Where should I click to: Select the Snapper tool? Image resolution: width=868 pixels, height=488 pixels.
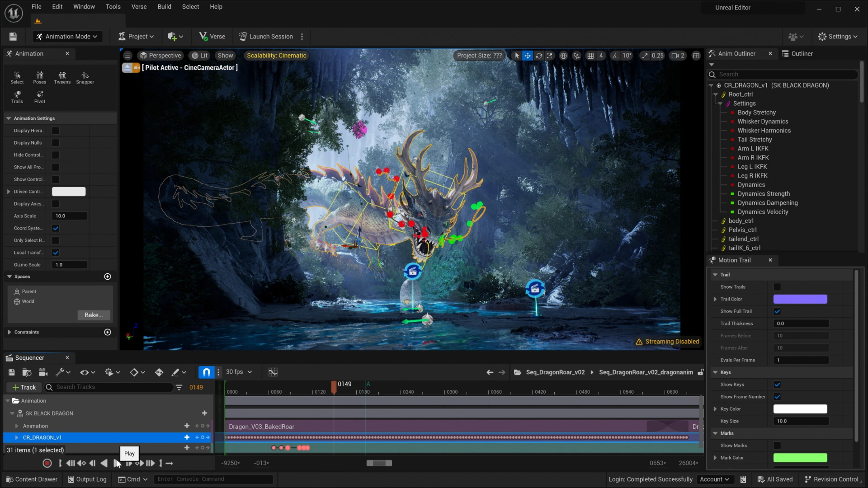pos(85,77)
